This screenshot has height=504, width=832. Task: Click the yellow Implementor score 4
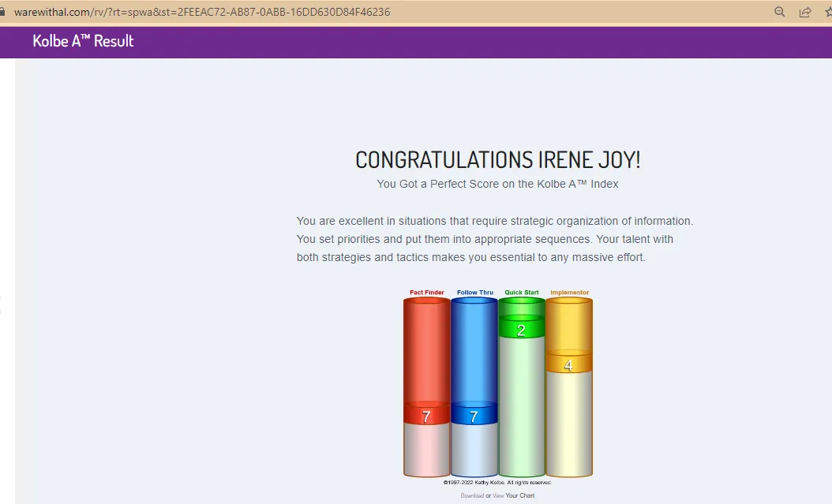pos(568,365)
